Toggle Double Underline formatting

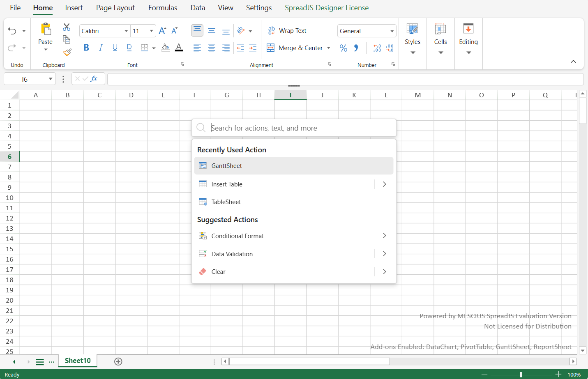click(129, 48)
